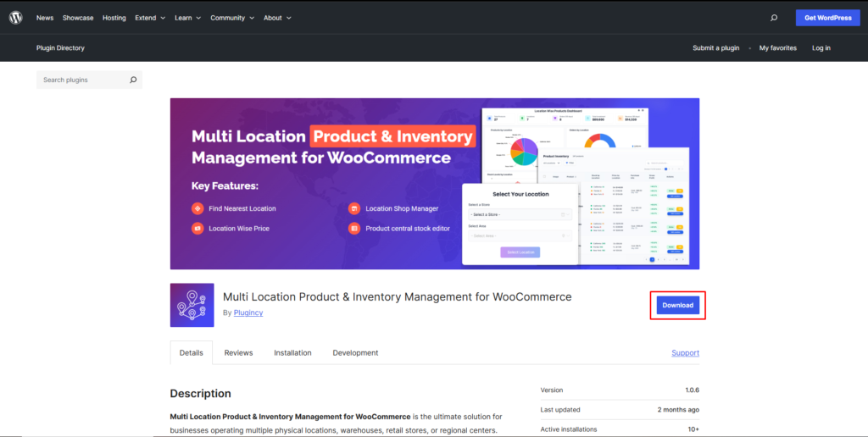Click the search plugins magnifier icon
The image size is (868, 437).
click(133, 80)
